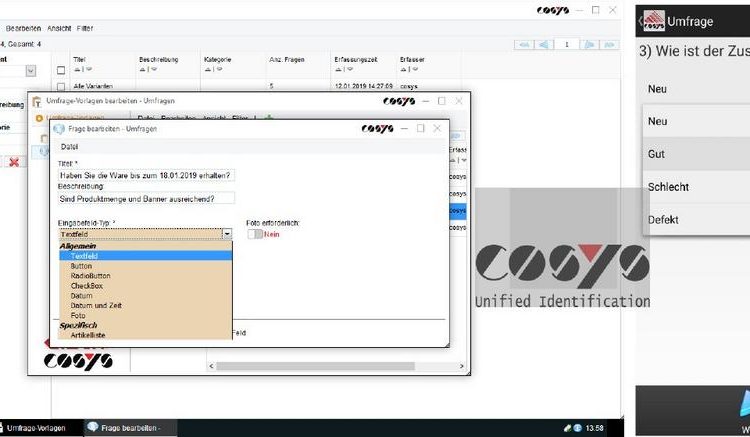Go to next page in main list
750x437 pixels.
coord(589,44)
